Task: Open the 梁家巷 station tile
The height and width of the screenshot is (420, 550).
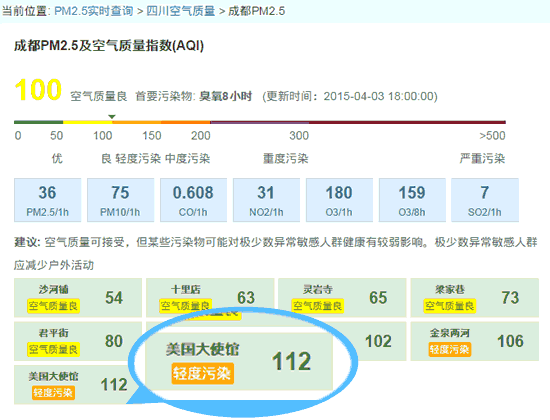Action: tap(474, 298)
